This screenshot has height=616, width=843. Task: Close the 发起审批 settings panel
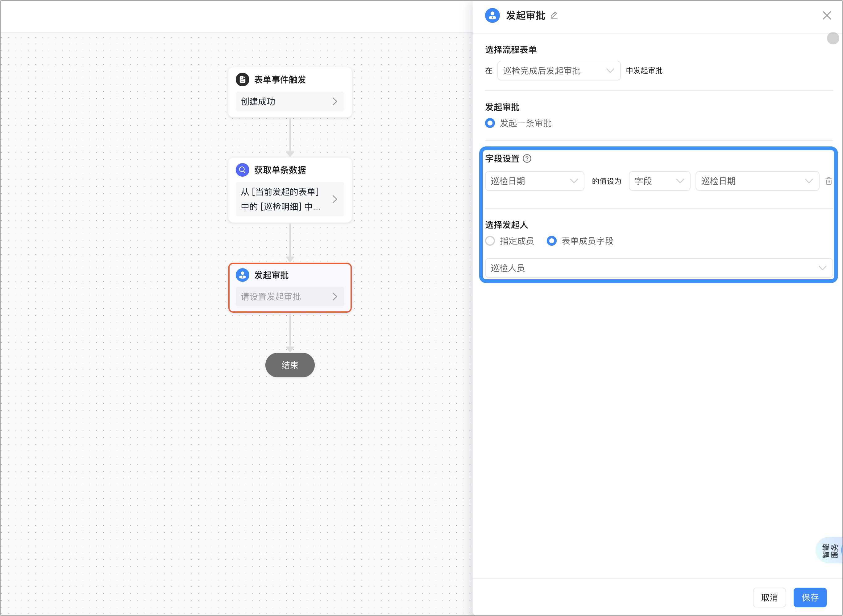[x=827, y=16]
